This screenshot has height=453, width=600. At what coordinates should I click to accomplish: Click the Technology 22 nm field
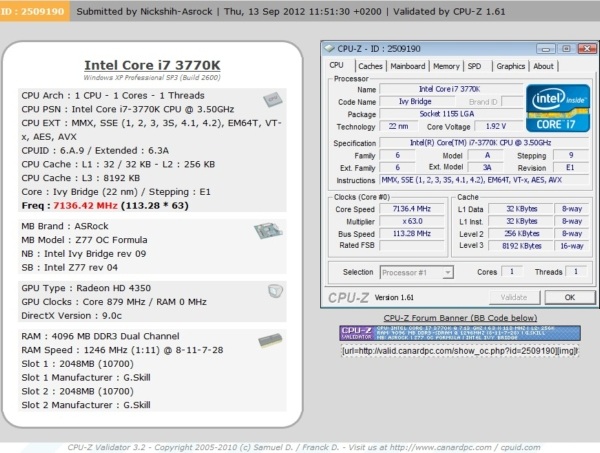[398, 126]
